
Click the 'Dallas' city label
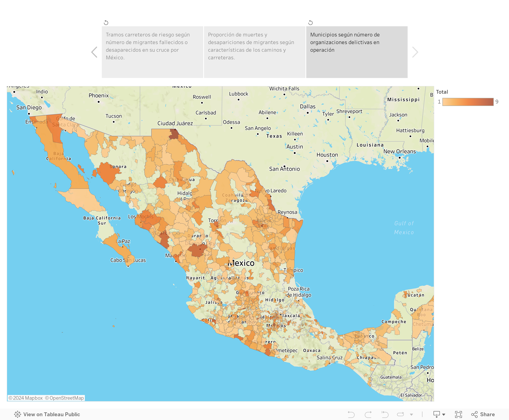(308, 107)
